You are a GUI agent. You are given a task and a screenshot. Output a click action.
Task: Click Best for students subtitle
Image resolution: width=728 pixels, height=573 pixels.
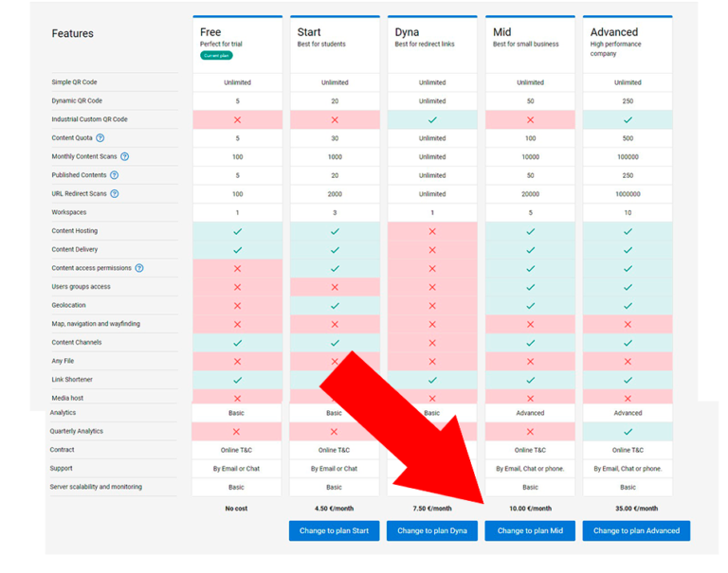(321, 45)
